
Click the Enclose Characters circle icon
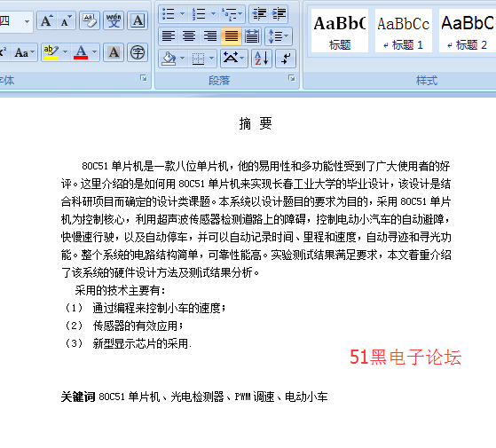tap(138, 52)
